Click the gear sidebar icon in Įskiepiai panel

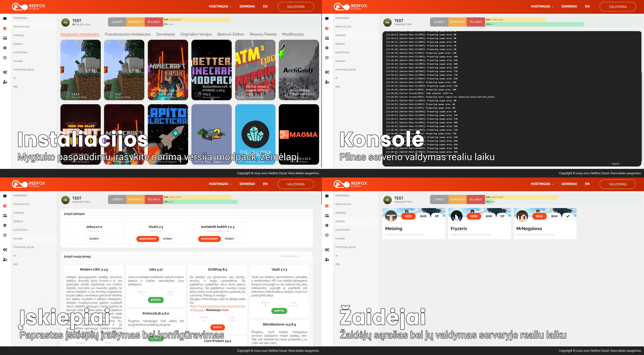coord(5,225)
